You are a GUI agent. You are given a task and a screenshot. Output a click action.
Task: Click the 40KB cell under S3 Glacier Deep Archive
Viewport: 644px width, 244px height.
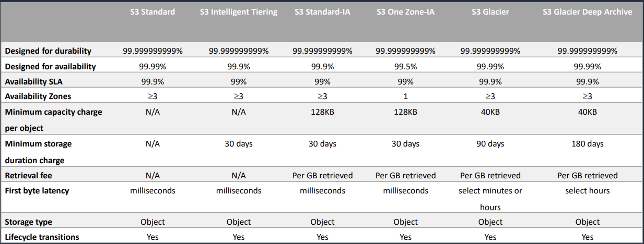588,112
